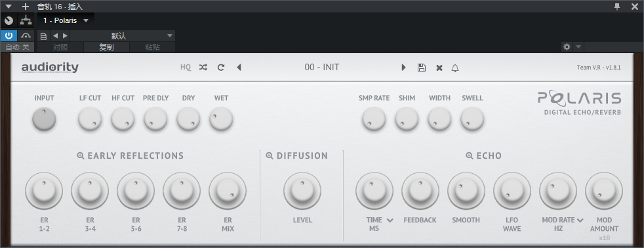Expand the title bar triangle menu
644x248 pixels.
coord(9,6)
